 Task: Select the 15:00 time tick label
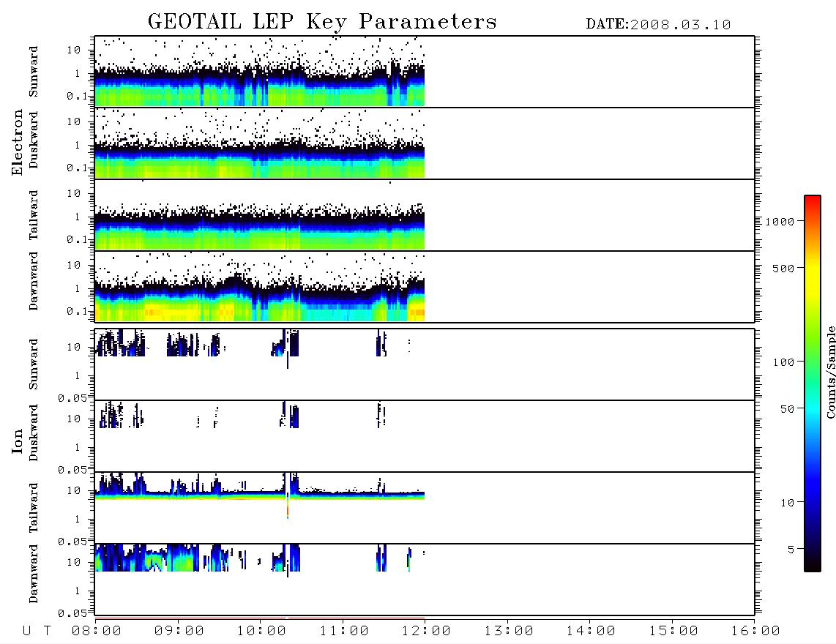(x=673, y=632)
